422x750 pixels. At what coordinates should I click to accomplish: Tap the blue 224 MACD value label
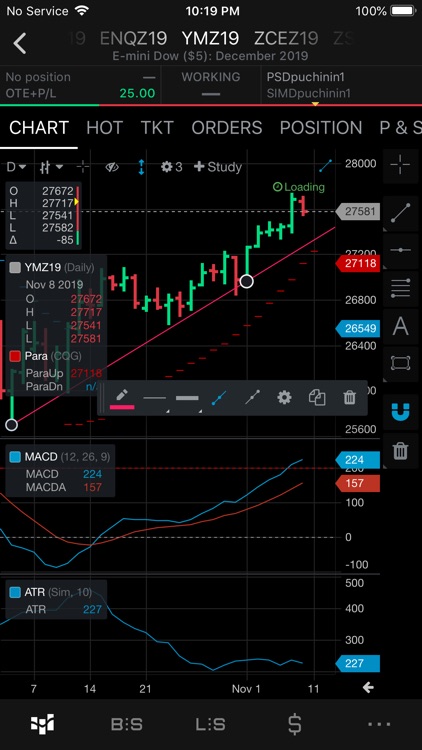click(358, 460)
